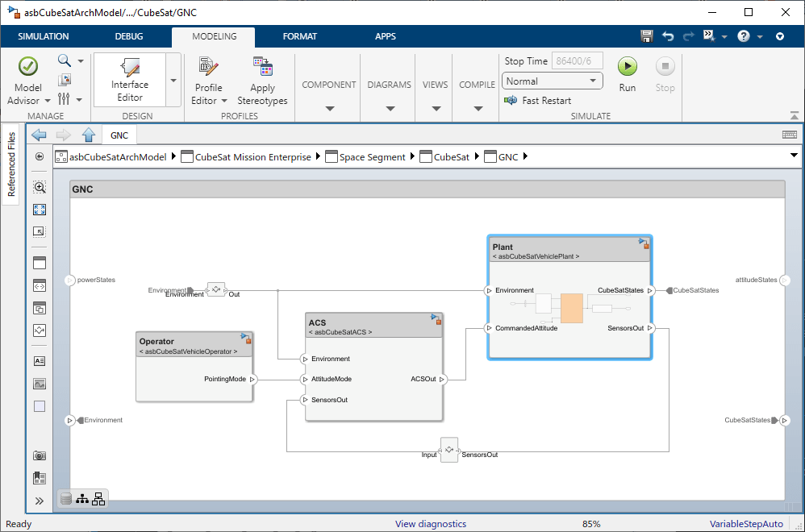Image resolution: width=805 pixels, height=532 pixels.
Task: Switch to the FORMAT tab
Action: pos(300,36)
